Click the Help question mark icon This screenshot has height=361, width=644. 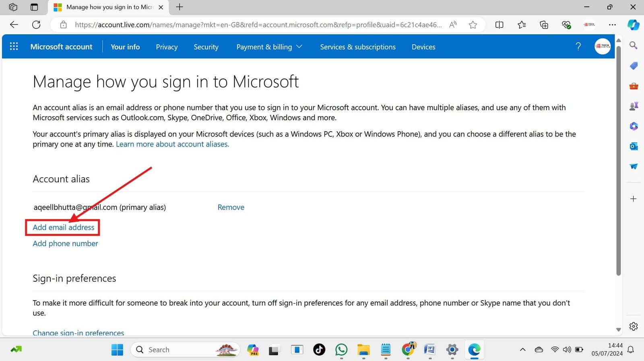coord(578,47)
